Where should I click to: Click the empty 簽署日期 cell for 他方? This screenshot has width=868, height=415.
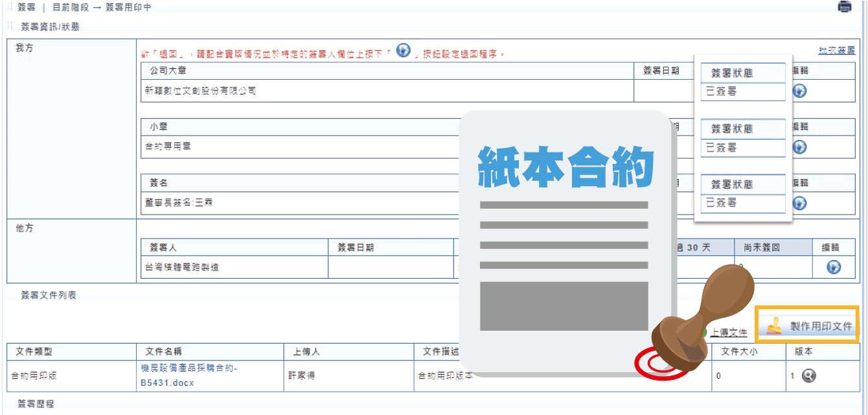[391, 267]
